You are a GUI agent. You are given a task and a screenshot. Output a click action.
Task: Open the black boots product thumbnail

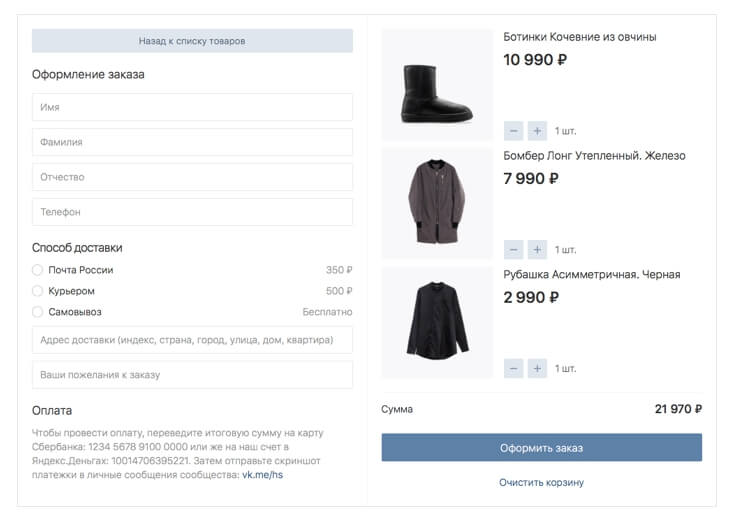pyautogui.click(x=437, y=86)
